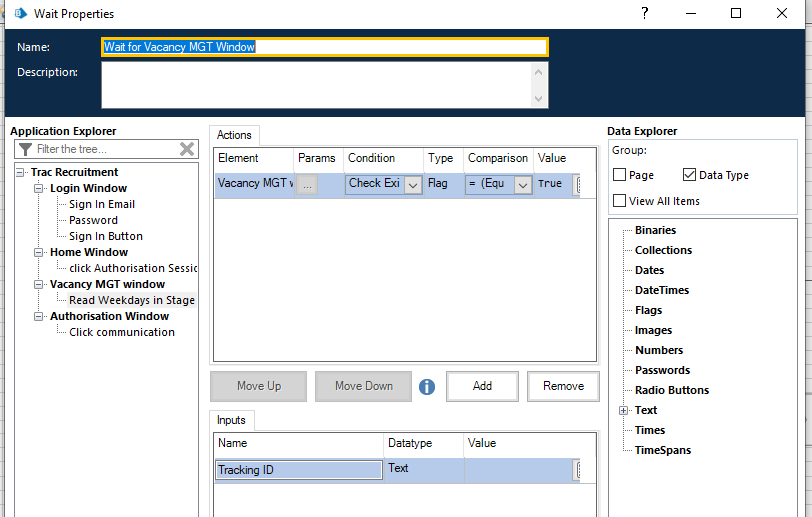Select the Inputs tab

[x=232, y=420]
